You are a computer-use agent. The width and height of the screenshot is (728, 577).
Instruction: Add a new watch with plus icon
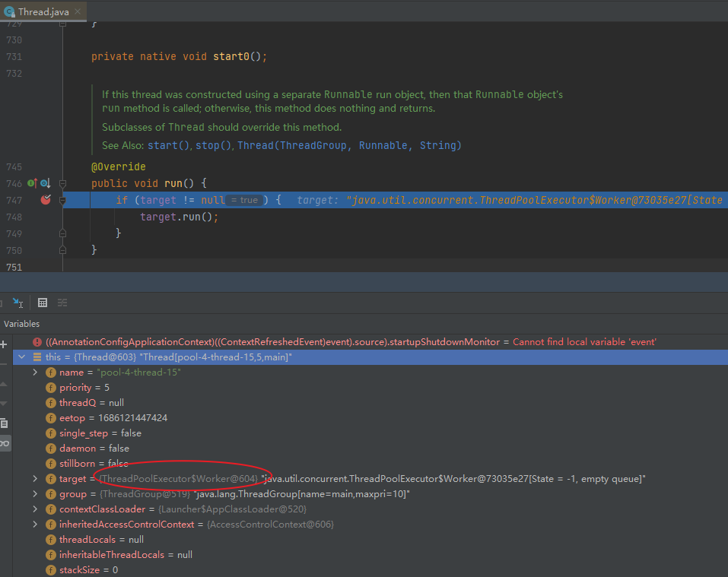[x=4, y=344]
